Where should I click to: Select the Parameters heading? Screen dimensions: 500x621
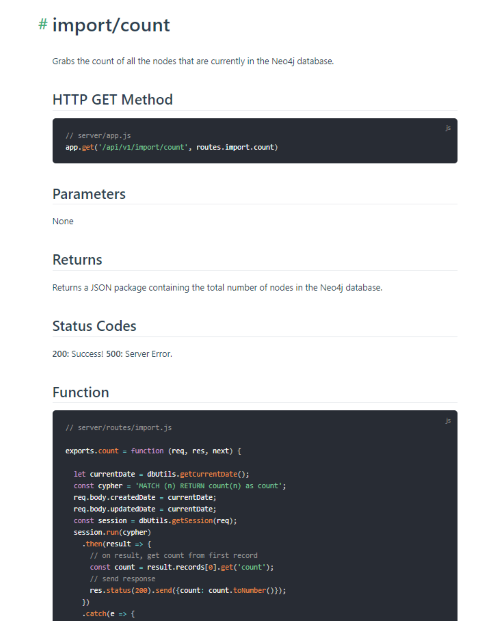(89, 194)
